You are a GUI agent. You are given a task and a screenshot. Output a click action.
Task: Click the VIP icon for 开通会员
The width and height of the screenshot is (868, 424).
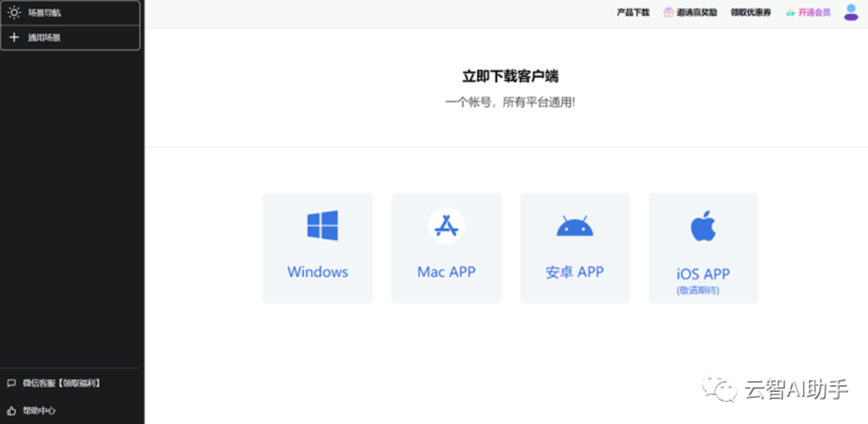point(791,12)
